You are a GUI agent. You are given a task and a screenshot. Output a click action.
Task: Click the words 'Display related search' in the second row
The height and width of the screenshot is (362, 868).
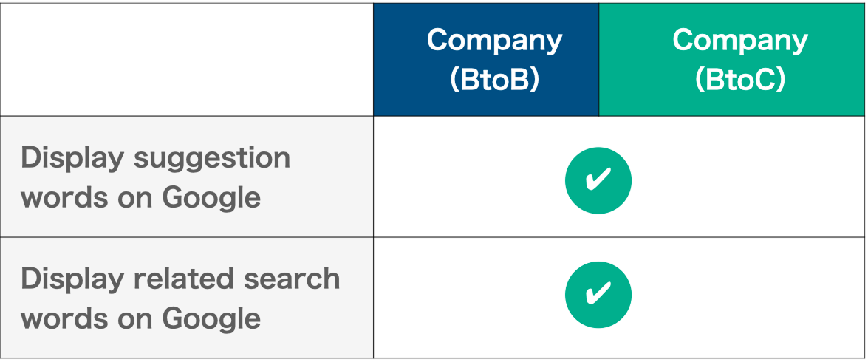180,279
